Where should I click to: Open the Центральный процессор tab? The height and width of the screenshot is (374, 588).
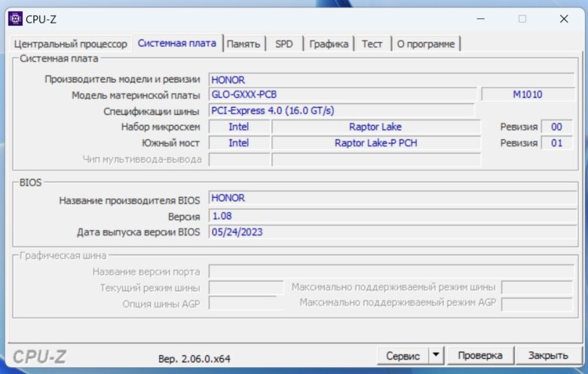pyautogui.click(x=71, y=44)
